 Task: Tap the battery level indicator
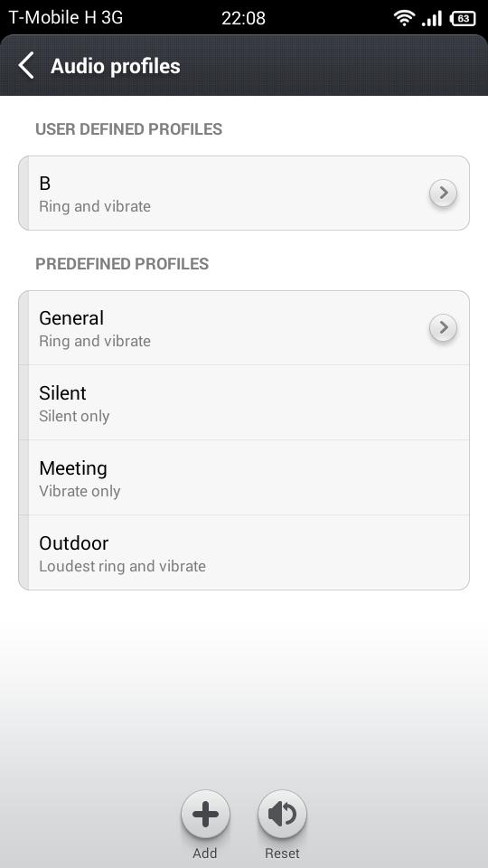point(463,18)
